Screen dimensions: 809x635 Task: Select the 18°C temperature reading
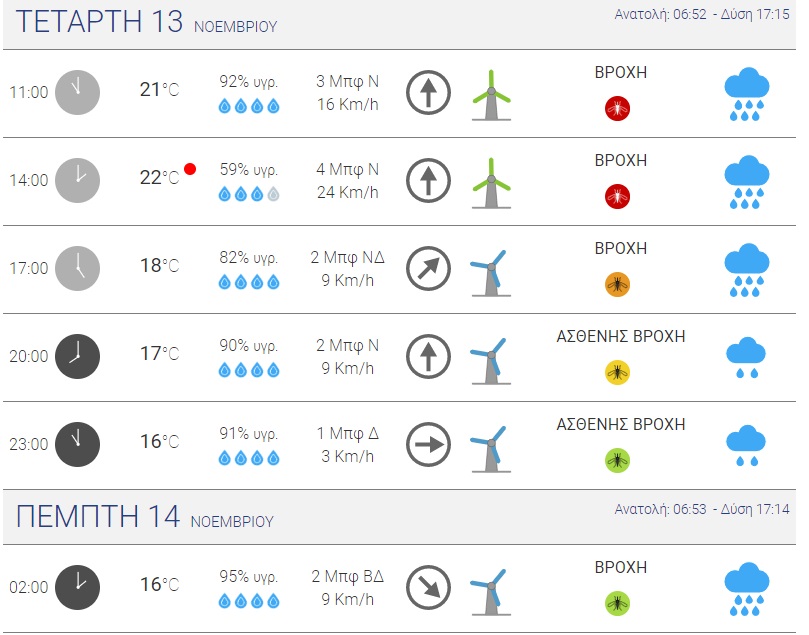pyautogui.click(x=159, y=266)
